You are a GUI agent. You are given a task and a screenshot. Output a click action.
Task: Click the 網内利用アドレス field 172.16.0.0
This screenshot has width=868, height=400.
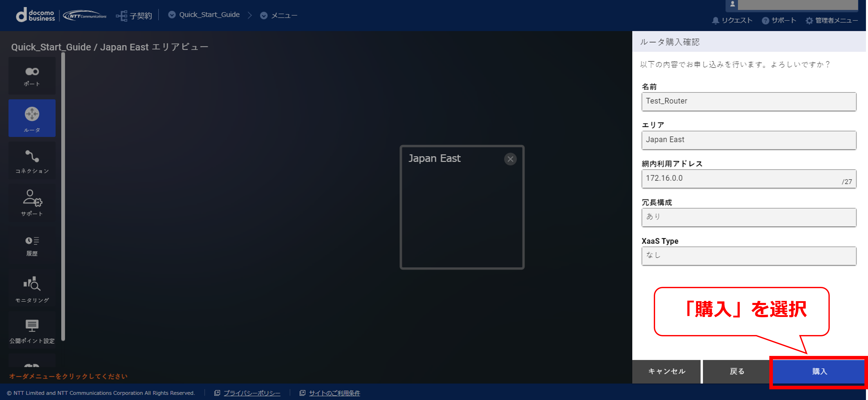[749, 178]
